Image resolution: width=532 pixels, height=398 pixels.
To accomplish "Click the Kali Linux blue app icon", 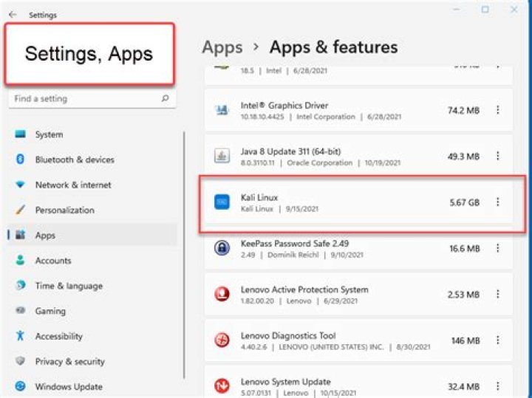I will [222, 202].
